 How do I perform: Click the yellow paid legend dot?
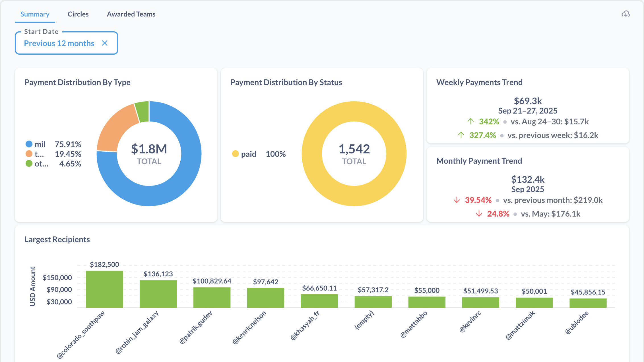click(x=236, y=154)
